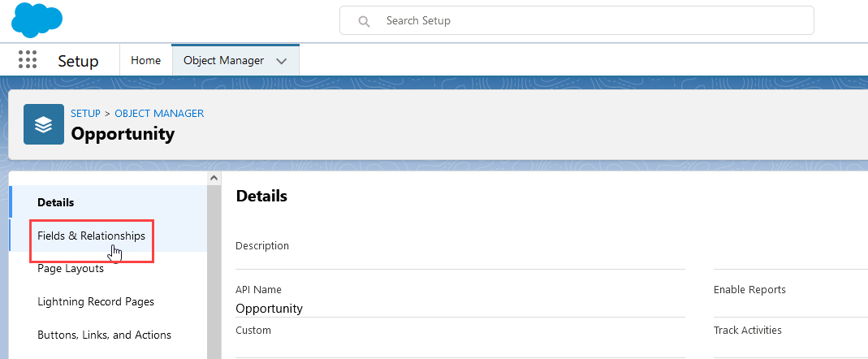Click the Setup app name label
Viewport: 868px width, 359px height.
[78, 61]
